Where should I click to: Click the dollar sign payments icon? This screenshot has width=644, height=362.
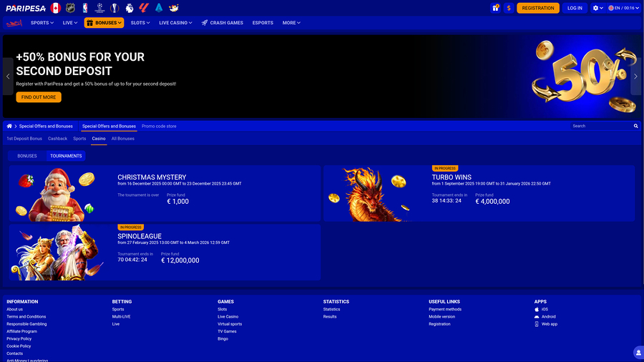(509, 8)
